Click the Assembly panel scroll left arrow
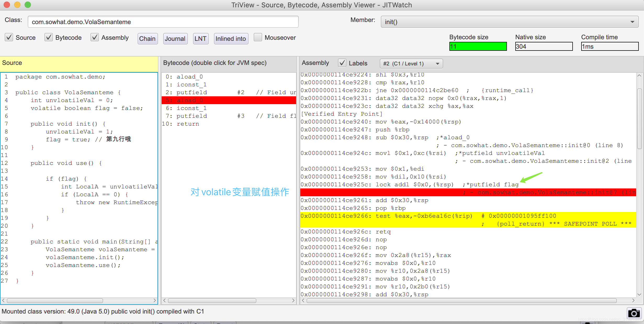The image size is (644, 324). coord(303,300)
